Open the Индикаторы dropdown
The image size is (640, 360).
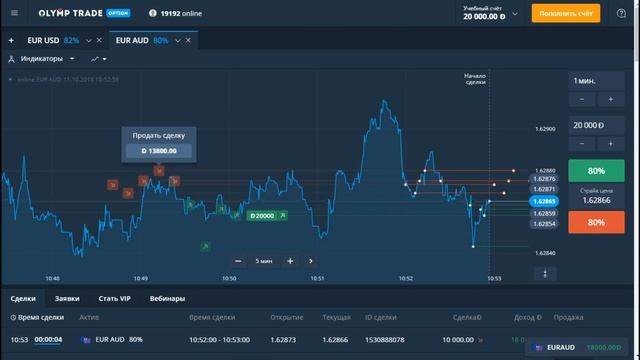pos(42,59)
